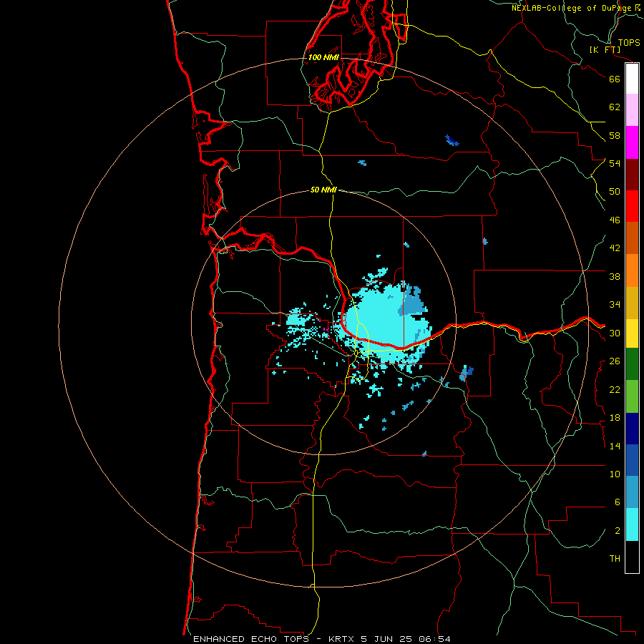Click the legend value 14
This screenshot has height=644, width=644.
pos(615,446)
